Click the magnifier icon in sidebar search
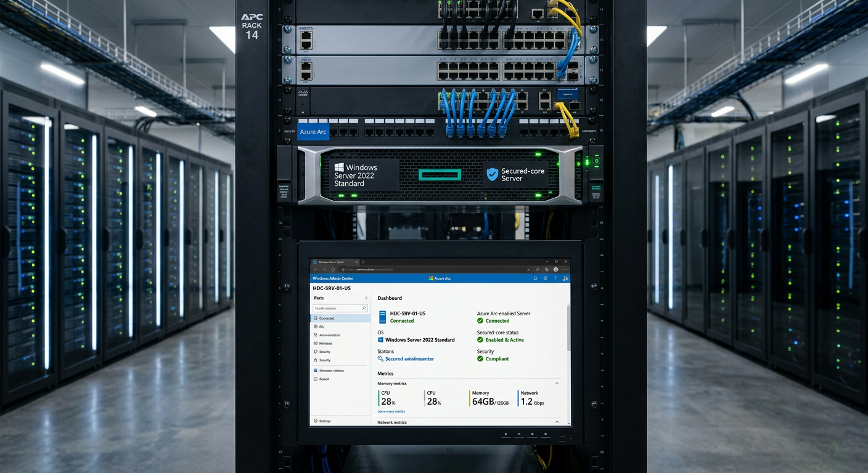This screenshot has height=473, width=868. tap(364, 308)
